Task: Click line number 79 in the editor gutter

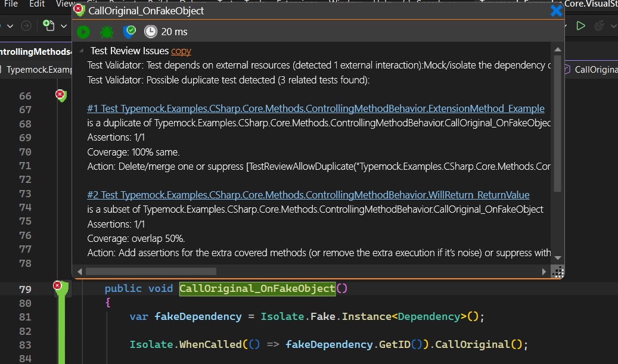Action: click(x=25, y=289)
